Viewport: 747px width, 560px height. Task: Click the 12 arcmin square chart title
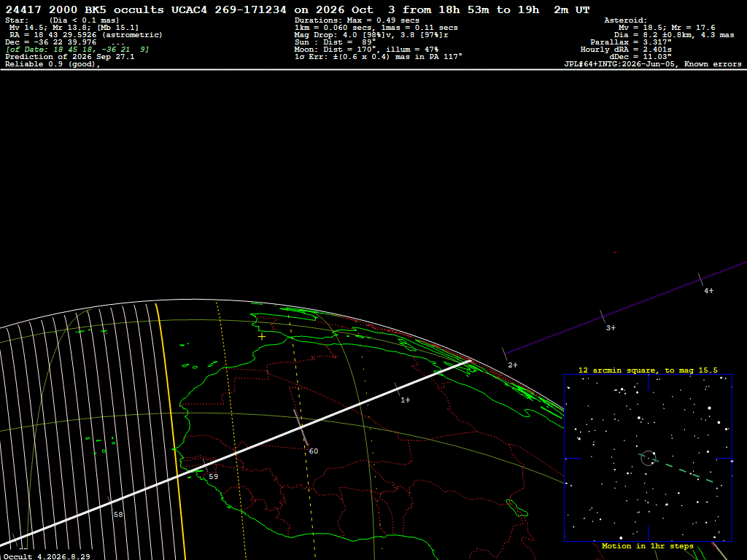(648, 370)
